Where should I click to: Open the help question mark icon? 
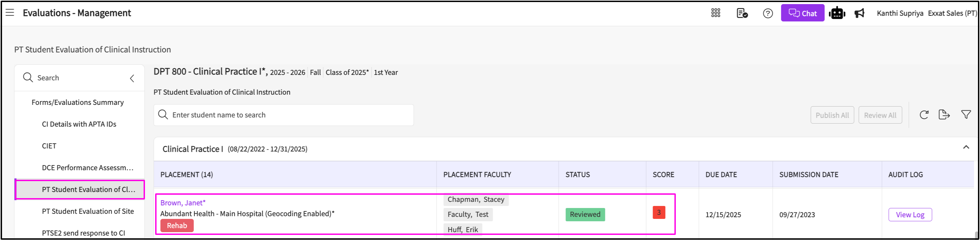pos(768,13)
